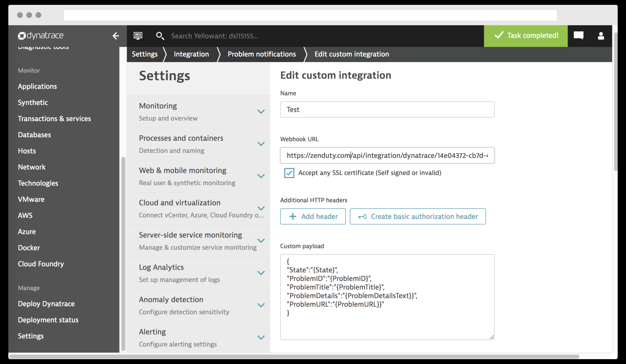Open the user profile icon
This screenshot has height=364, width=626.
tap(601, 36)
